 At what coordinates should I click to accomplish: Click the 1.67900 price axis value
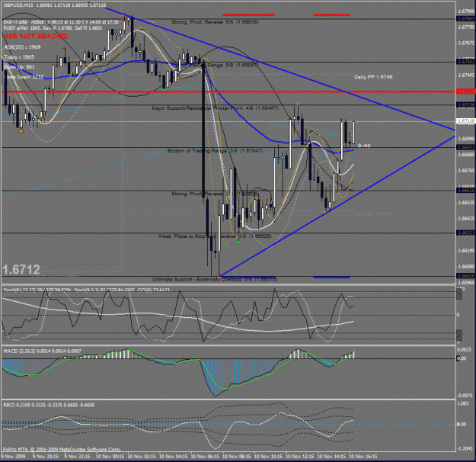point(466,11)
